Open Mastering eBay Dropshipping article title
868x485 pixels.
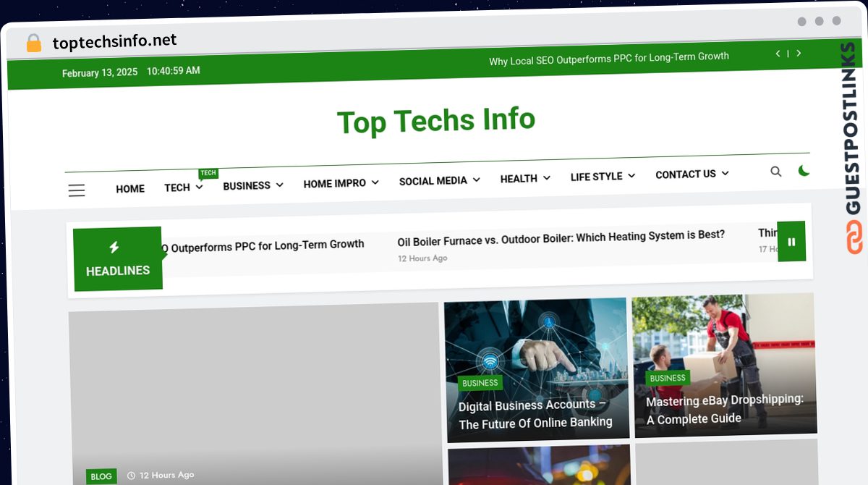tap(725, 409)
